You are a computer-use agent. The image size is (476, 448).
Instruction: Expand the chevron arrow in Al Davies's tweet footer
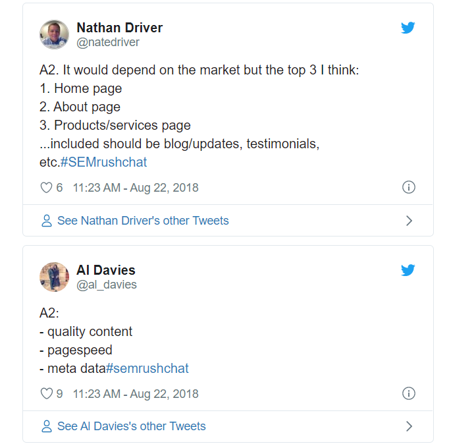pyautogui.click(x=410, y=426)
